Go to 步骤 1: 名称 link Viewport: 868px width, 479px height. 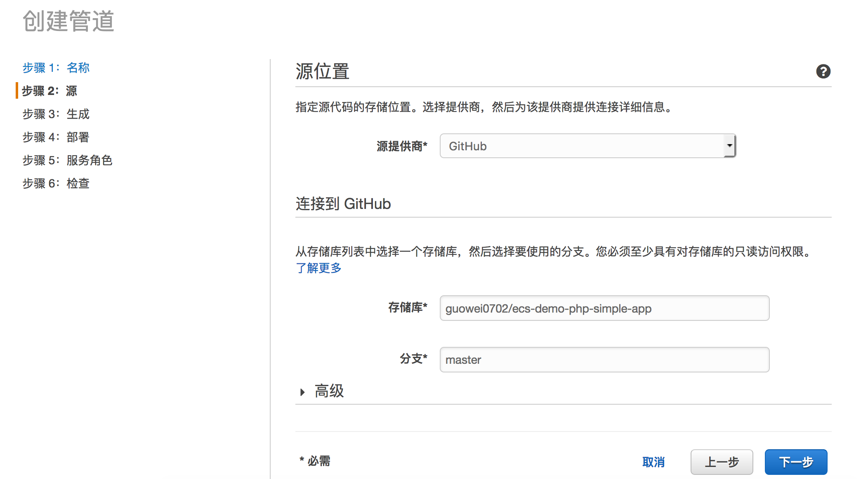pos(56,68)
